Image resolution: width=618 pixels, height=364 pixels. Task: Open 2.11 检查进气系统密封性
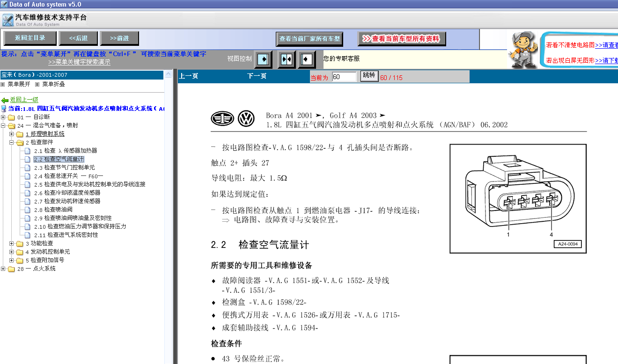pyautogui.click(x=66, y=235)
